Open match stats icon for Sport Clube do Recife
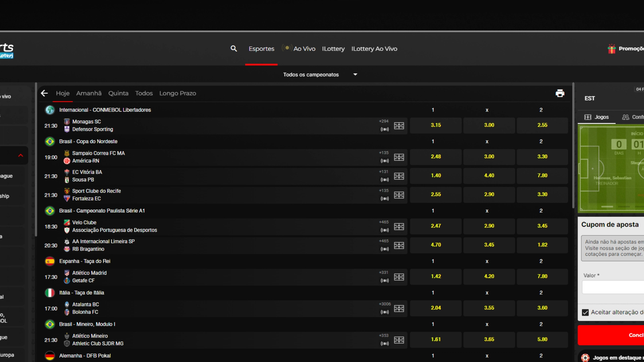 [399, 195]
